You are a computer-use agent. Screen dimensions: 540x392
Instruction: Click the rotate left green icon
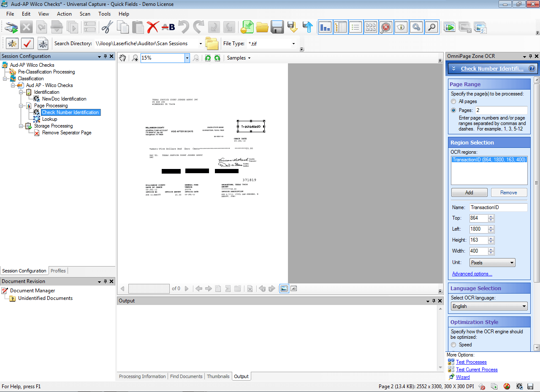click(208, 58)
